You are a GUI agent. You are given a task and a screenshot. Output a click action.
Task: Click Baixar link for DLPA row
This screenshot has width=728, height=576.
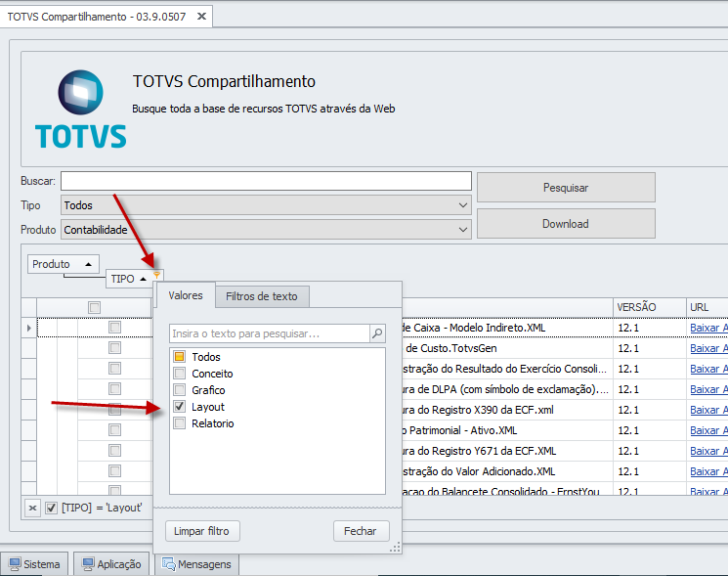click(x=708, y=389)
